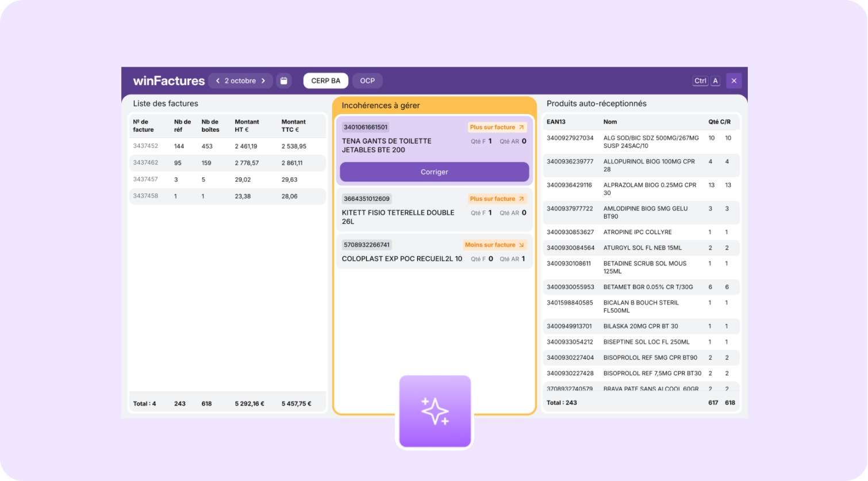Click the A key shortcut badge
The image size is (868, 481).
[x=716, y=81]
